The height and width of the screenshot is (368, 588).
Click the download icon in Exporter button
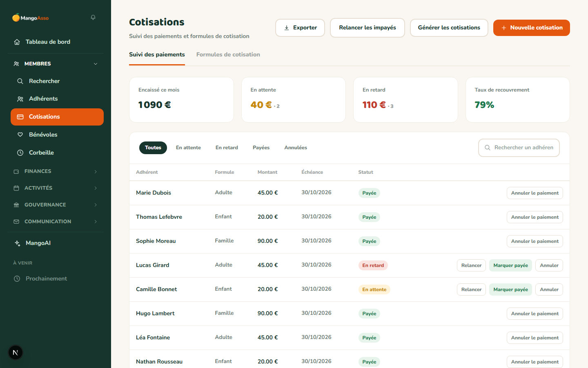click(287, 28)
